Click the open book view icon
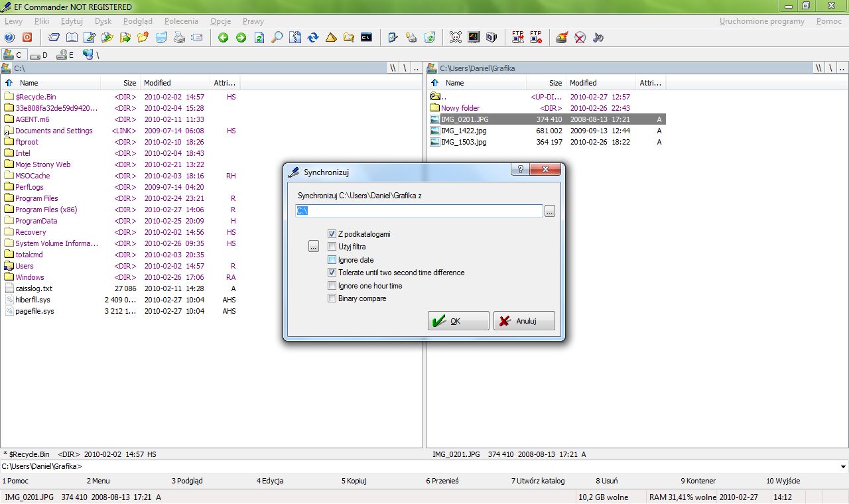 [72, 38]
